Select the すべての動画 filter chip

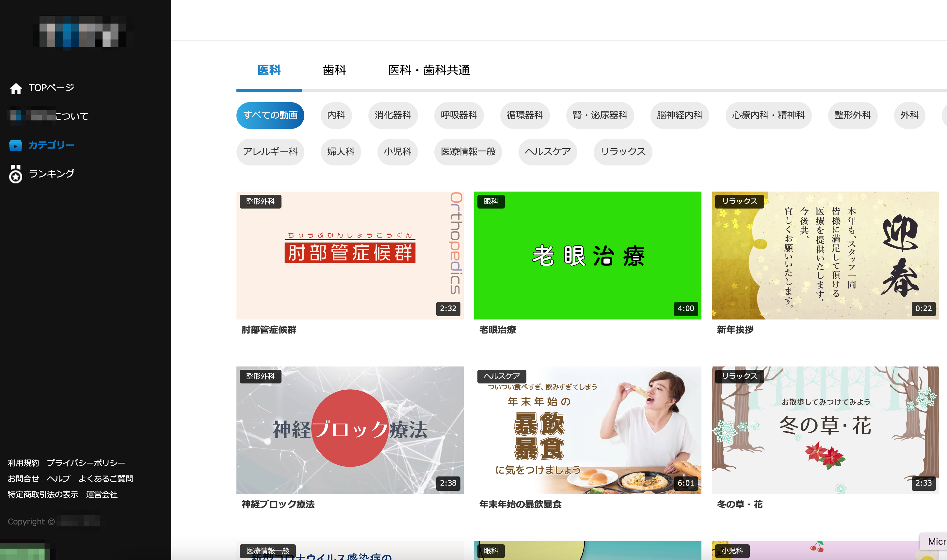(270, 115)
